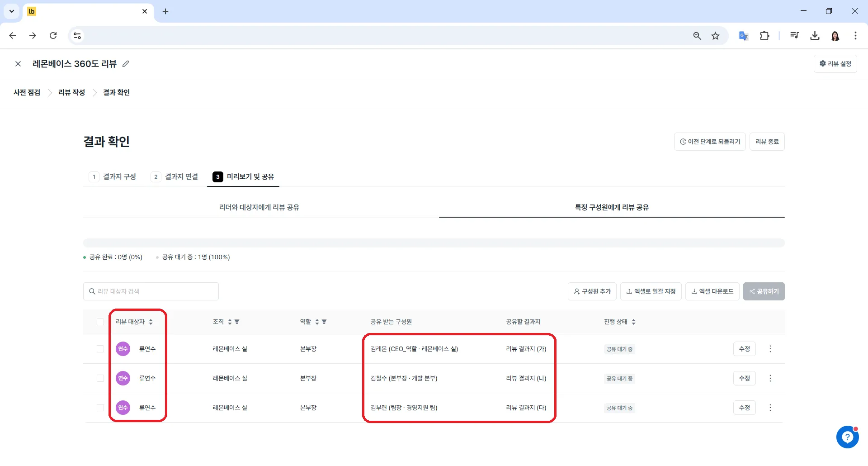This screenshot has width=868, height=466.
Task: Toggle the select-all checkbox in table header
Action: [x=100, y=322]
